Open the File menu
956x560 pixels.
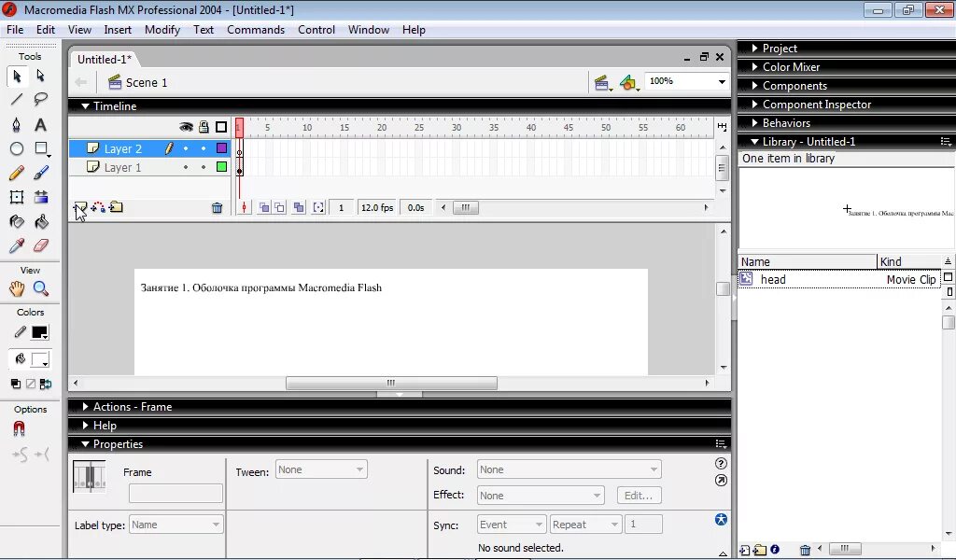coord(15,30)
